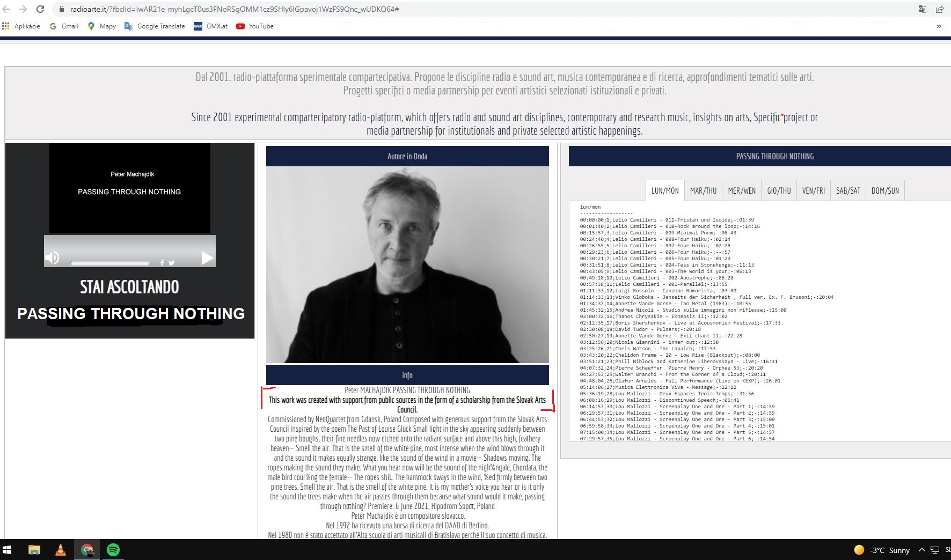Play the Passing Through Nothing stream

(207, 259)
